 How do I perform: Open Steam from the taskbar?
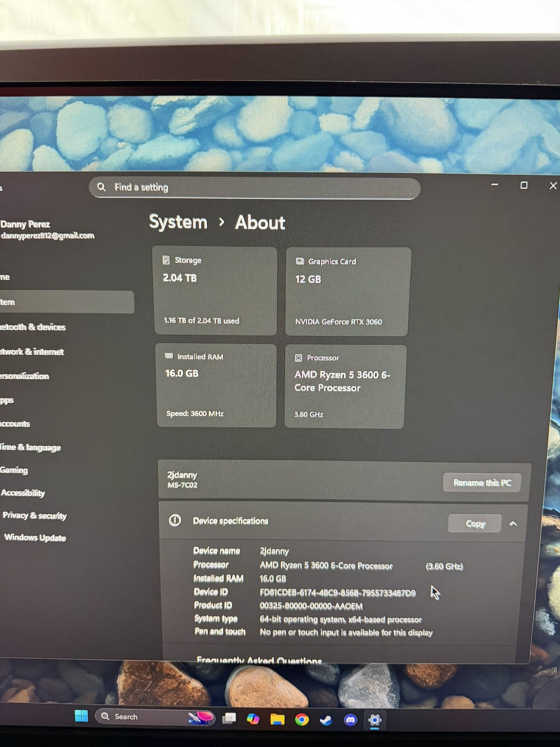click(x=326, y=720)
